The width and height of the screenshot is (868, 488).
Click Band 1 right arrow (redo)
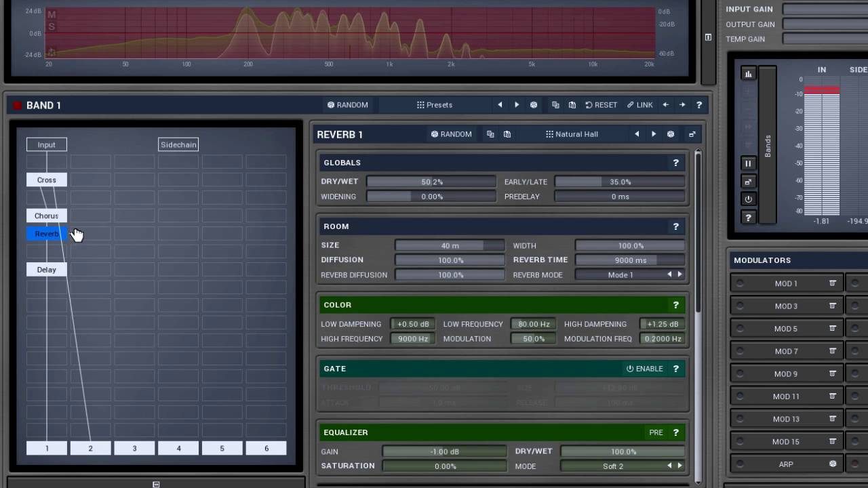coord(682,105)
